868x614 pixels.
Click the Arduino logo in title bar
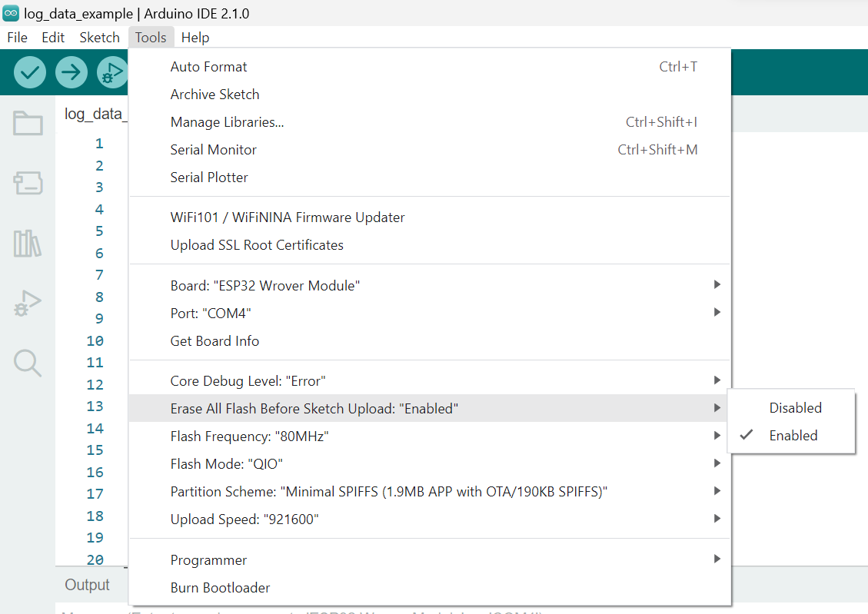click(11, 13)
